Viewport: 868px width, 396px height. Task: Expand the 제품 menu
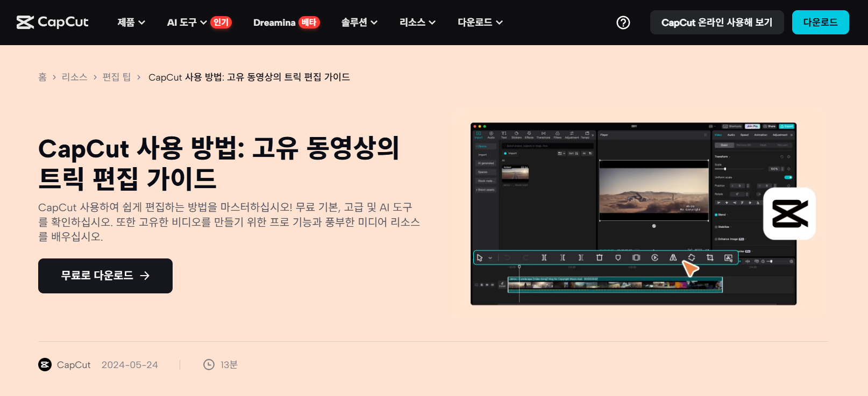tap(131, 23)
